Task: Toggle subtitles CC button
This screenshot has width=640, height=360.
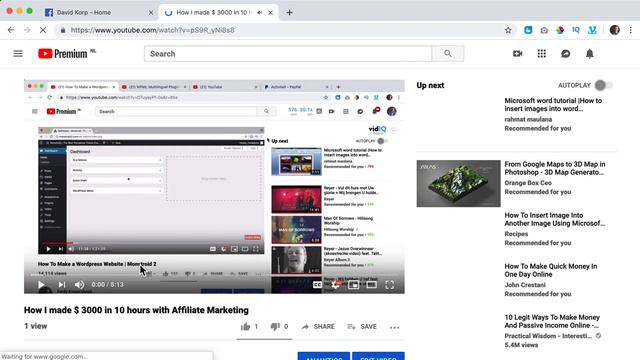Action: [x=317, y=284]
